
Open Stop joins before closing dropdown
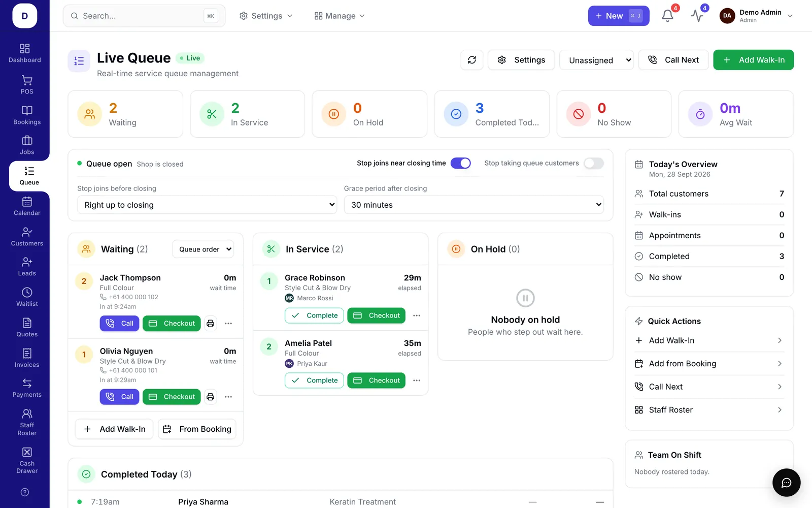pyautogui.click(x=207, y=205)
